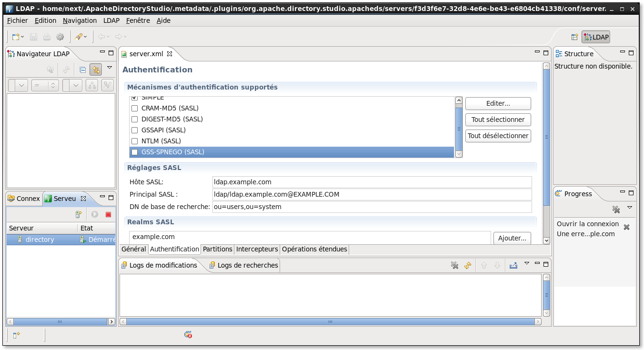Remove the finished operation in Progress panel
The width and height of the screenshot is (644, 350).
626,228
